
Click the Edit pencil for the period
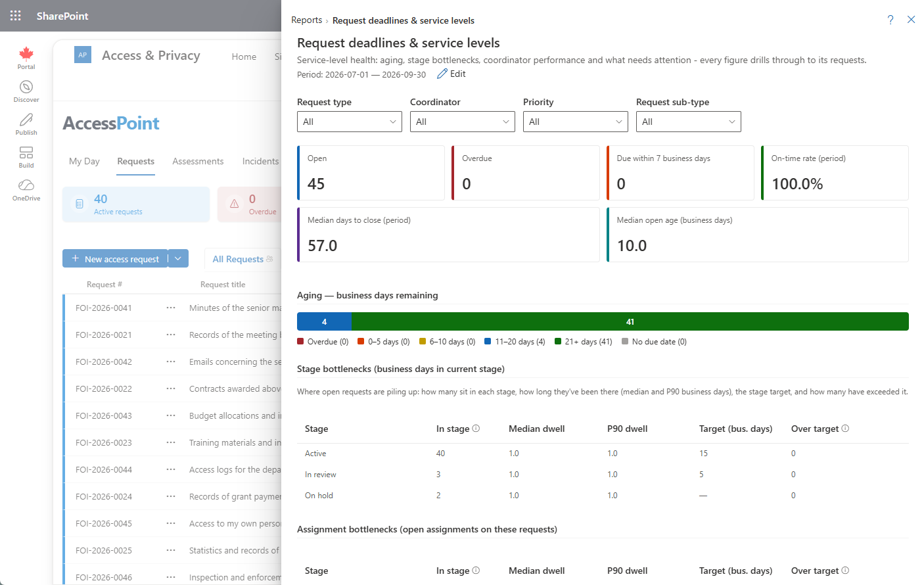pos(451,74)
